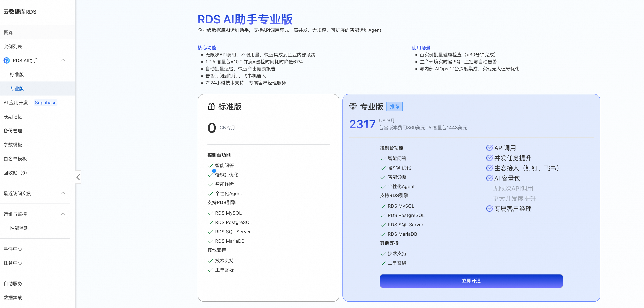Click the 推荐 badge on 专业版 card

(x=394, y=107)
